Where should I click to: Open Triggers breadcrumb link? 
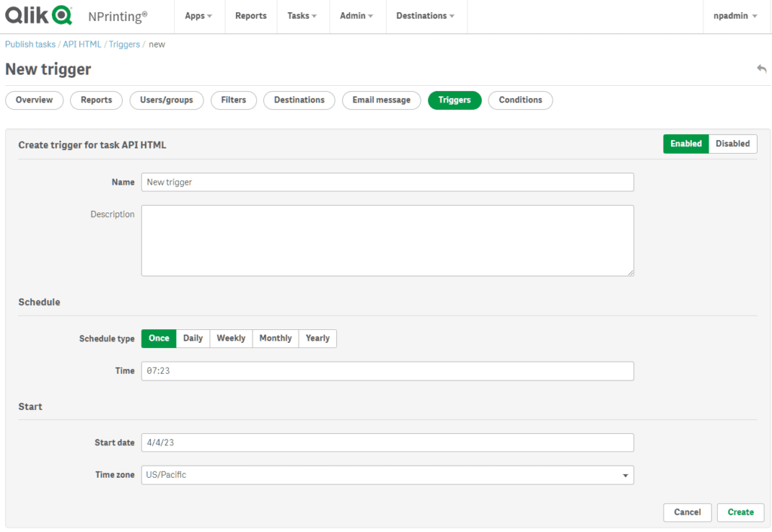point(124,44)
